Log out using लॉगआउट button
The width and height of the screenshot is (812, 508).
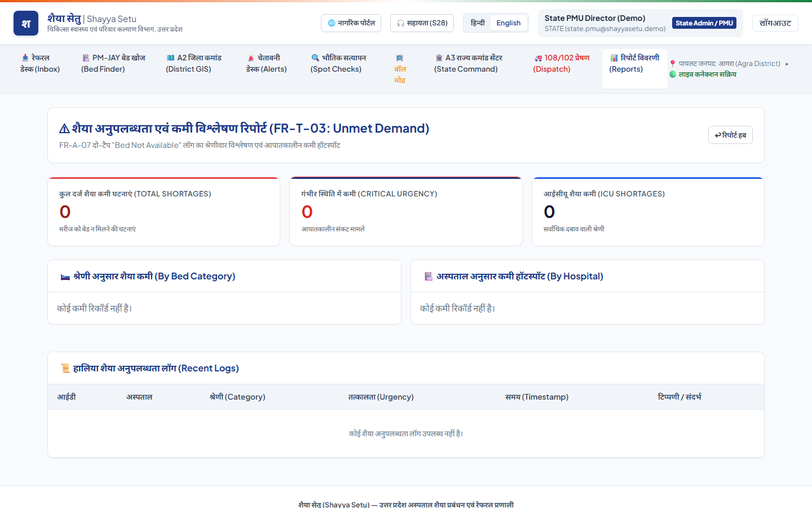coord(775,23)
